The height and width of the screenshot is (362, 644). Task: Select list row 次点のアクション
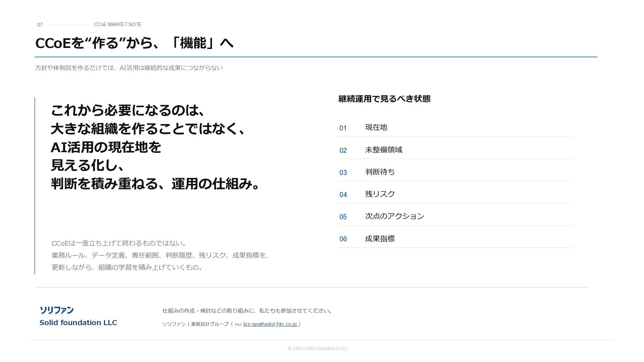[455, 216]
